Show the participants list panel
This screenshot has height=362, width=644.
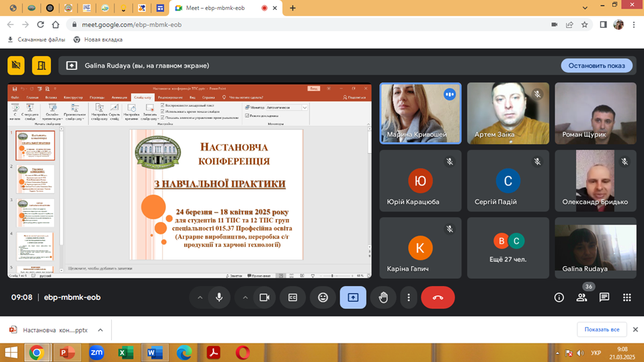pyautogui.click(x=581, y=297)
